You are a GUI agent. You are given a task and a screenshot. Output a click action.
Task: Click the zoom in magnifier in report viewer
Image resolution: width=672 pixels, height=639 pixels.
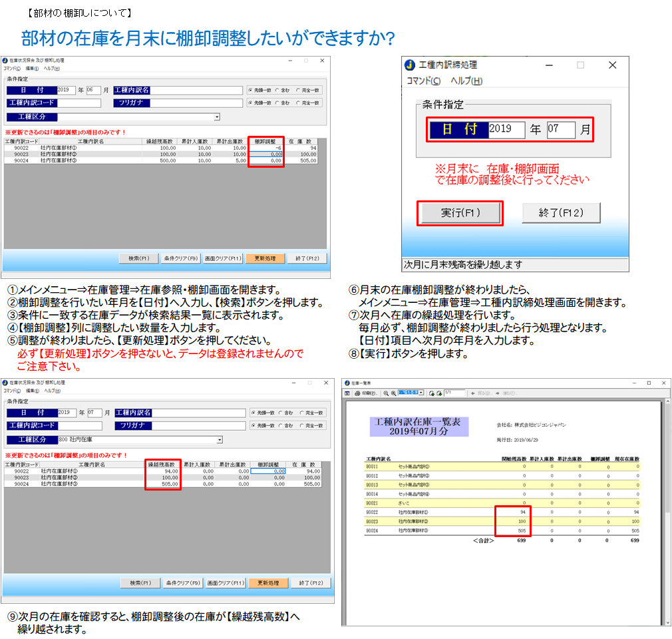[x=393, y=393]
